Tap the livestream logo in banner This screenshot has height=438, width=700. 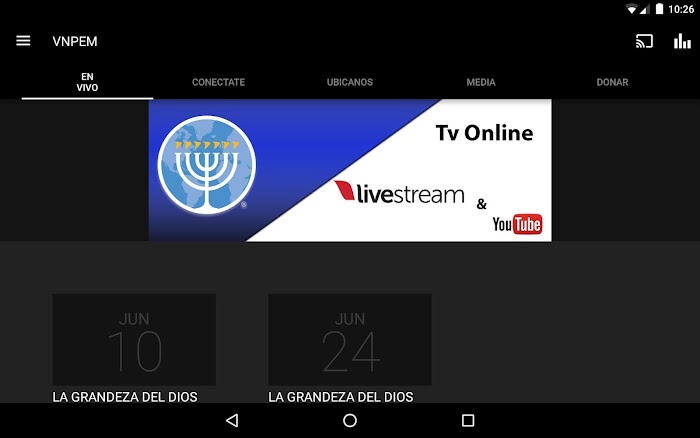tap(399, 192)
